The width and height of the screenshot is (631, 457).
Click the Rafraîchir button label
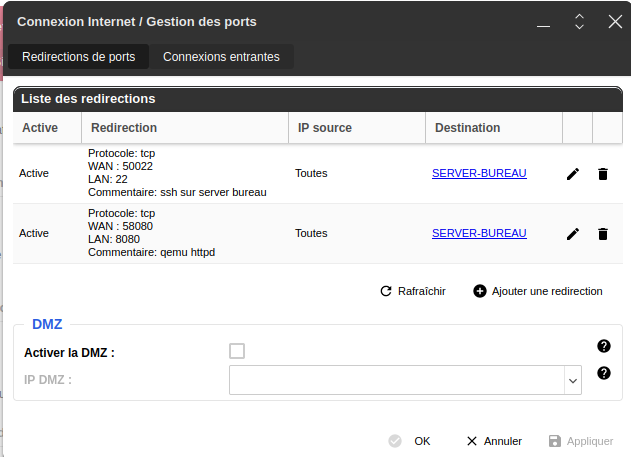[421, 291]
